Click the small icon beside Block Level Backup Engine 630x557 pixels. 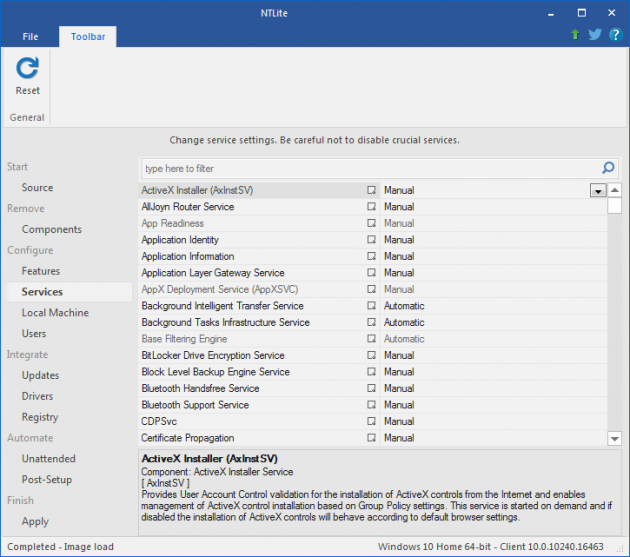pyautogui.click(x=371, y=371)
